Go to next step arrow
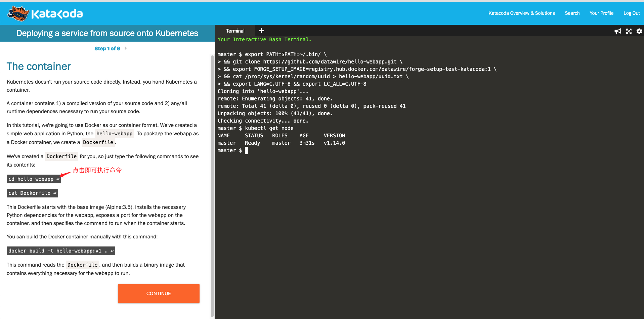The height and width of the screenshot is (319, 644). point(126,48)
